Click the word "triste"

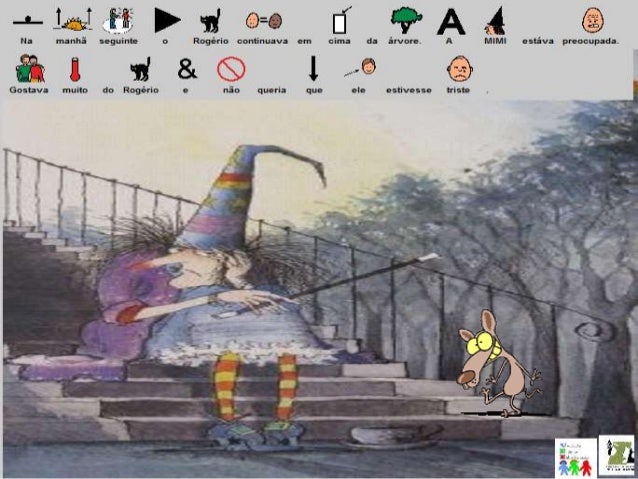pos(458,90)
